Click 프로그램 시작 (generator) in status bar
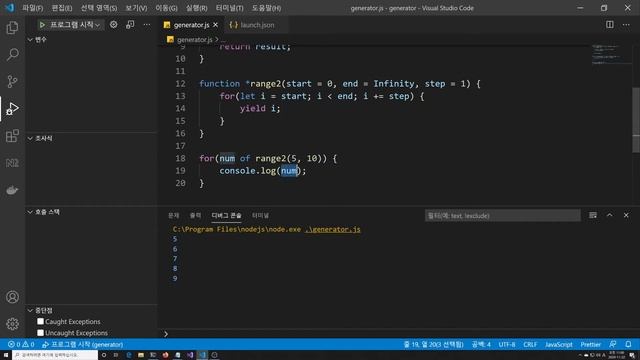Viewport: 640px width, 360px height. (x=82, y=344)
